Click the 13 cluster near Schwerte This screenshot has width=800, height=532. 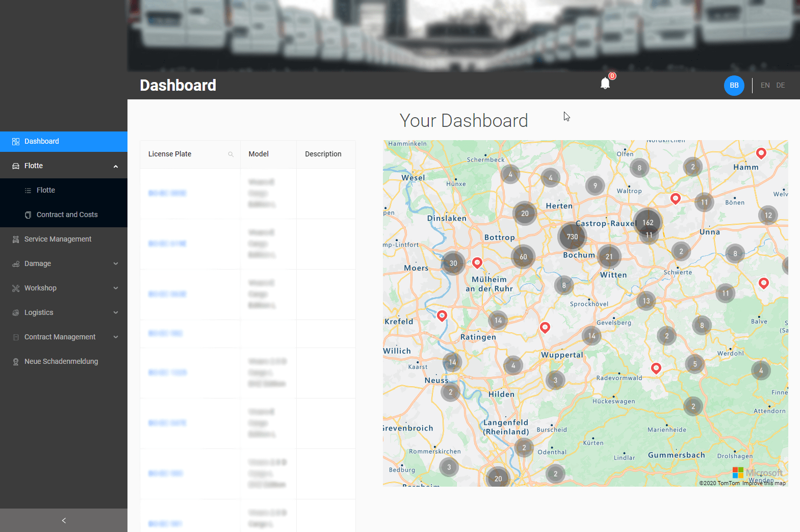[x=646, y=301]
